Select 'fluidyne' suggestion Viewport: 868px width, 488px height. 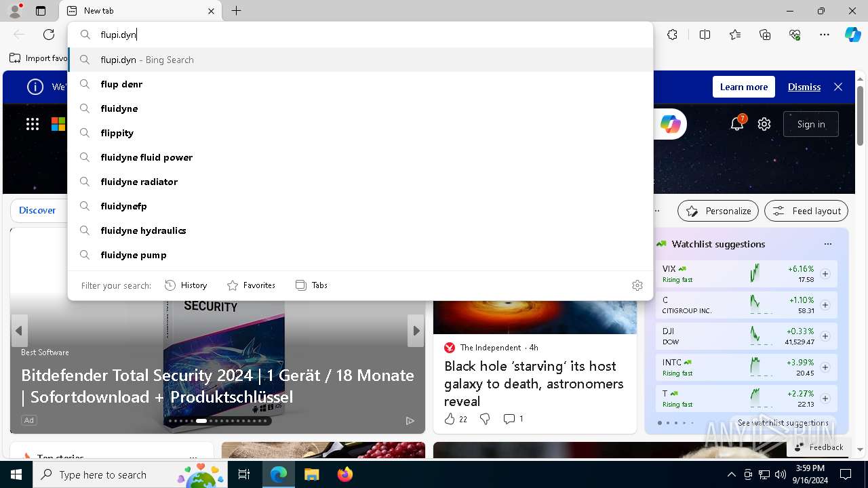coord(360,108)
